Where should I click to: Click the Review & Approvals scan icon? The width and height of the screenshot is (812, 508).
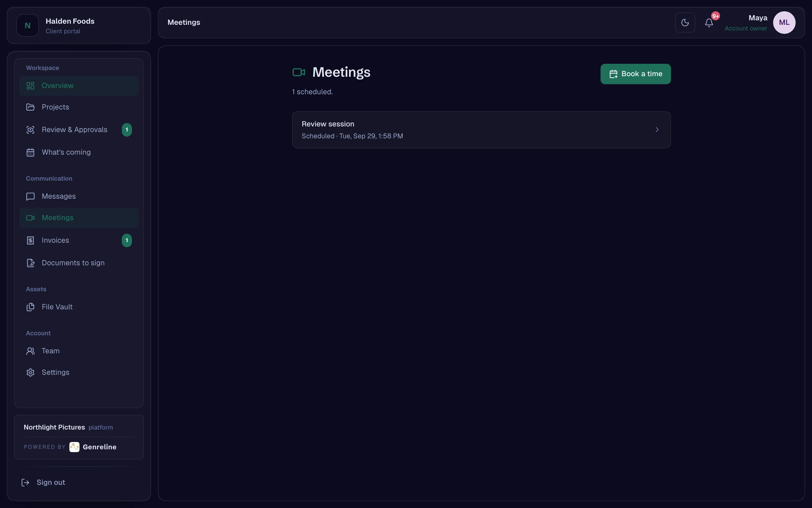30,130
